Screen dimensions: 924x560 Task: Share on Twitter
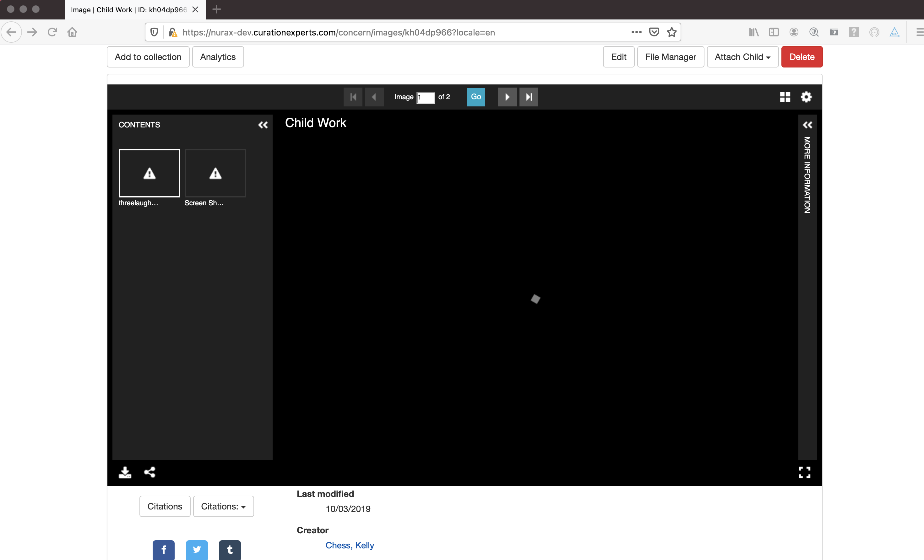pyautogui.click(x=197, y=550)
